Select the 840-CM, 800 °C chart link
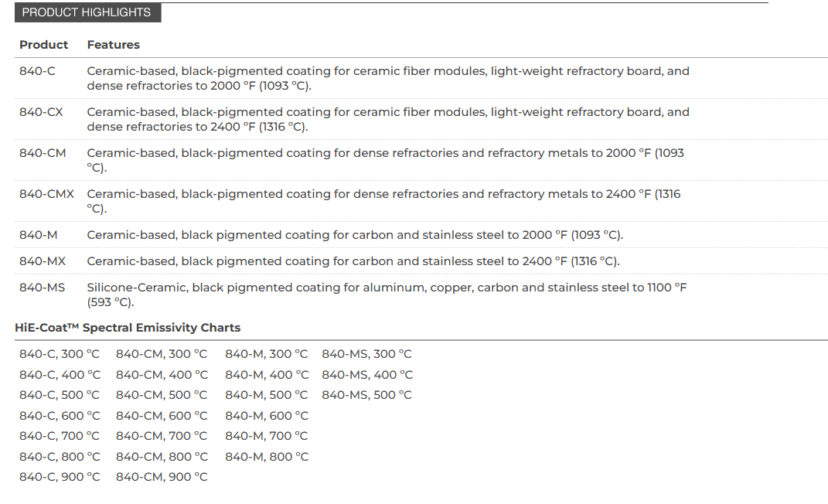 [x=162, y=456]
